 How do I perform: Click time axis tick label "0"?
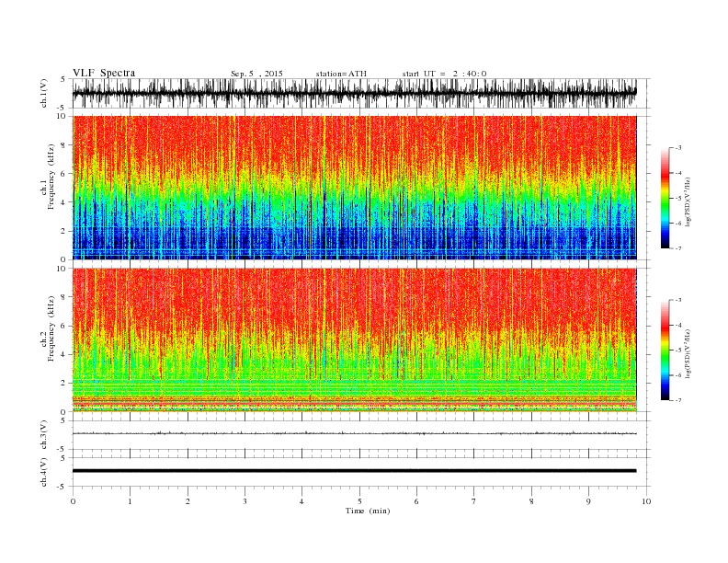pyautogui.click(x=73, y=501)
